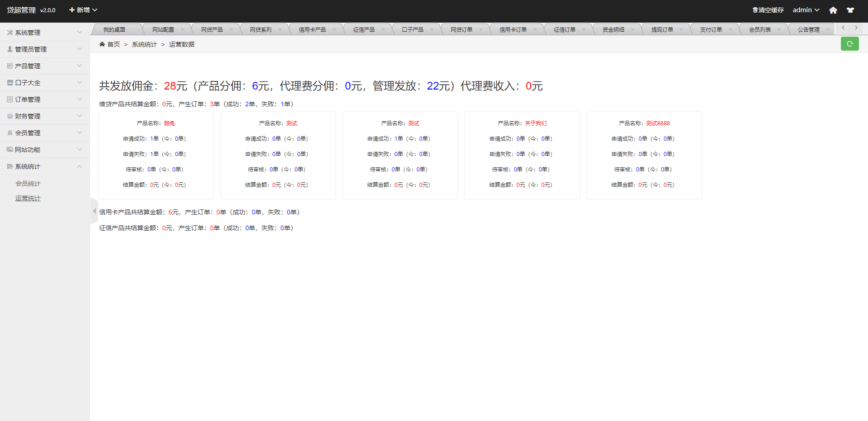Click the theme shirt icon
Screen dimensions: 868x421
coord(850,10)
